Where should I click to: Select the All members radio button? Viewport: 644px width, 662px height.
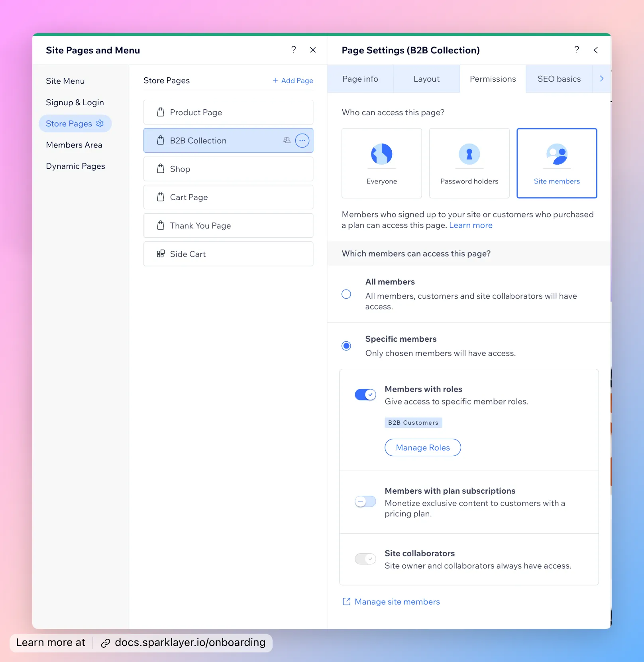(x=346, y=294)
